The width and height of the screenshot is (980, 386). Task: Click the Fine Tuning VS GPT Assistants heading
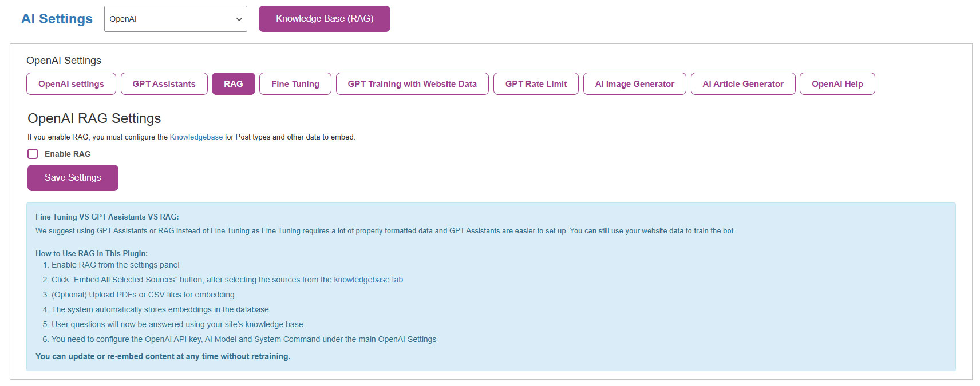tap(107, 217)
